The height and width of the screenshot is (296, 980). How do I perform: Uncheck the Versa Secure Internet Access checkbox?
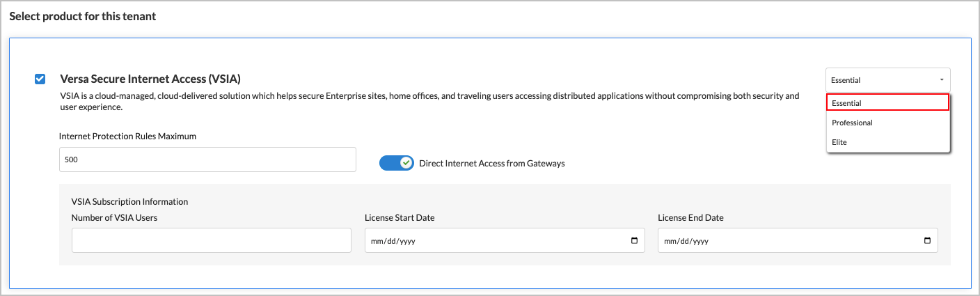pyautogui.click(x=40, y=79)
